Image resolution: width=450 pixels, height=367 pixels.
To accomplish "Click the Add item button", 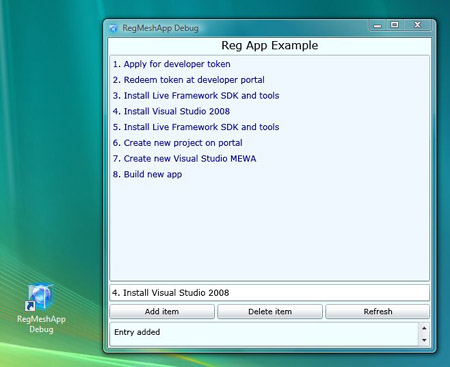I will tap(162, 312).
